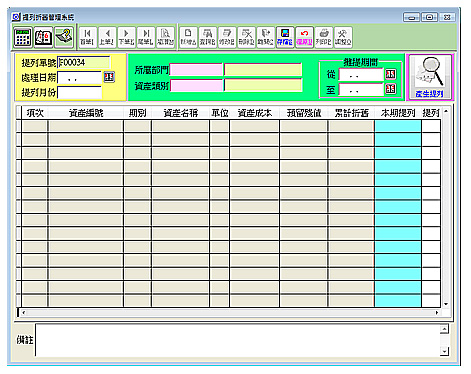Open the calendar book icon

43,37
